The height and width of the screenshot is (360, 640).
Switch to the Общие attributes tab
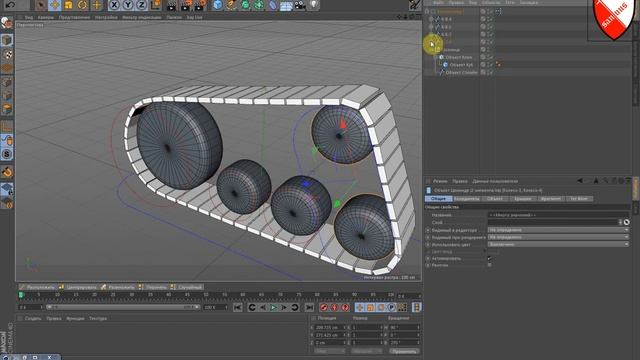[x=438, y=199]
